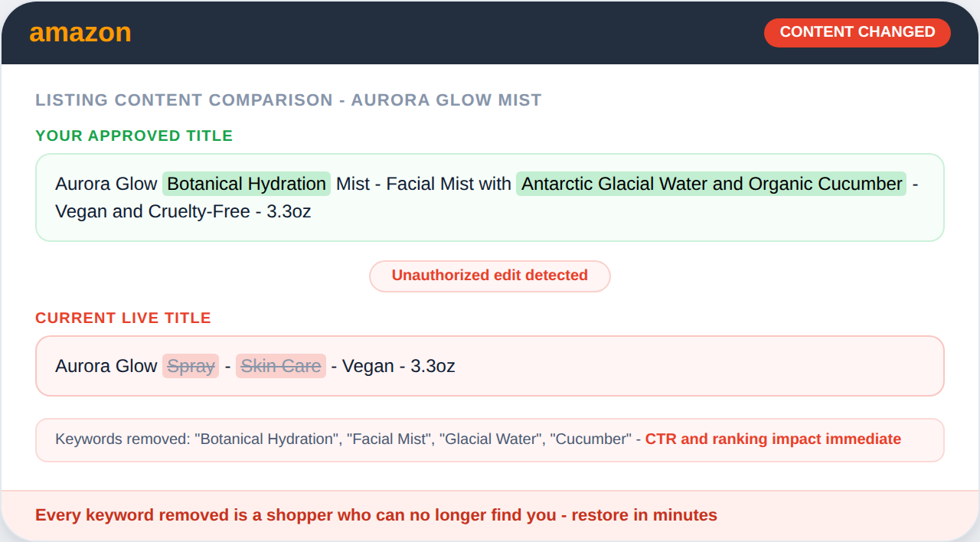Viewport: 980px width, 542px height.
Task: Click the Keywords removed list text
Action: tap(341, 439)
